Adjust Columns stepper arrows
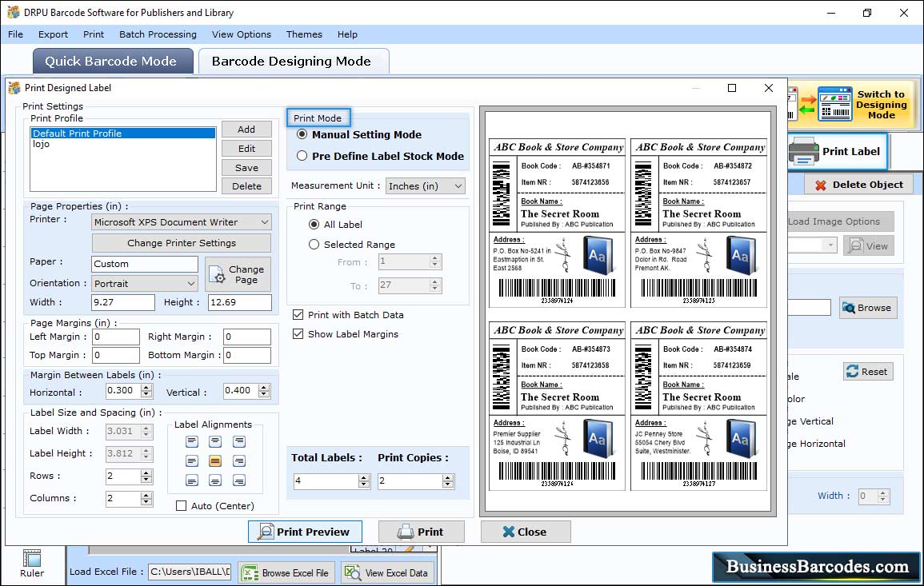The image size is (924, 586). (x=146, y=499)
